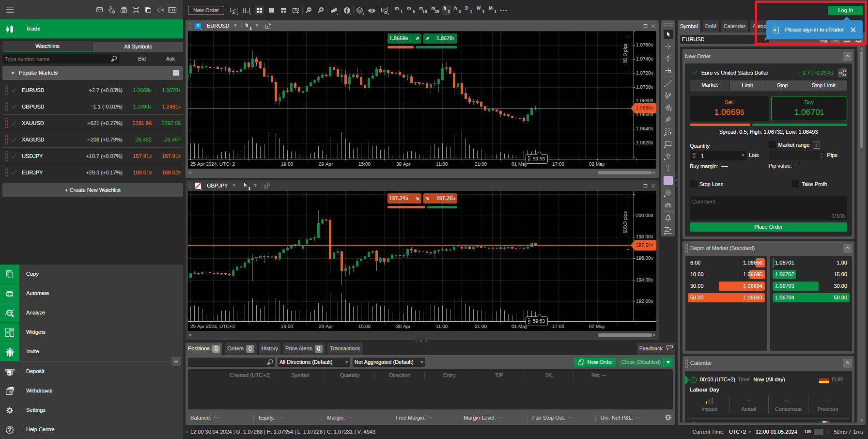The height and width of the screenshot is (439, 868).
Task: Click the zoom in magnifier icon
Action: pyautogui.click(x=309, y=10)
